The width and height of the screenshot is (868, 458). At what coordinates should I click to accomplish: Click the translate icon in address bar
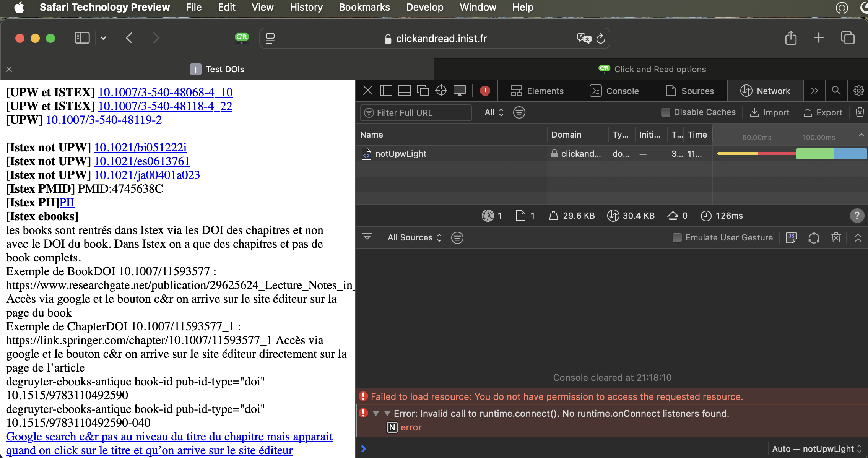pos(584,38)
